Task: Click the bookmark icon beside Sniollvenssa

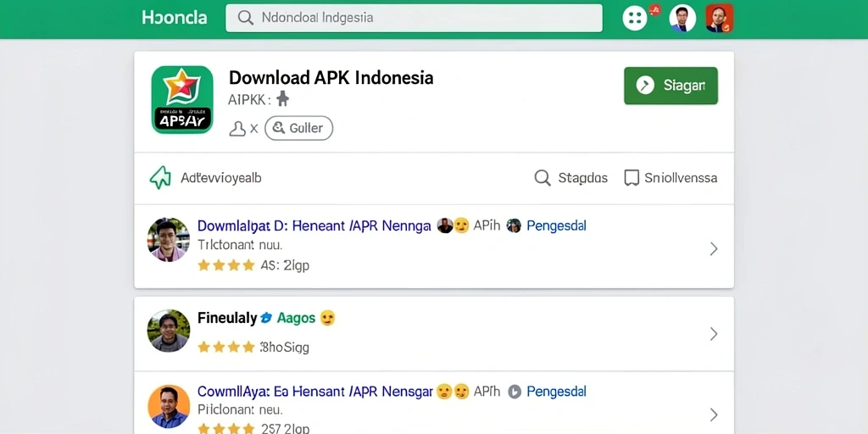Action: (x=631, y=178)
